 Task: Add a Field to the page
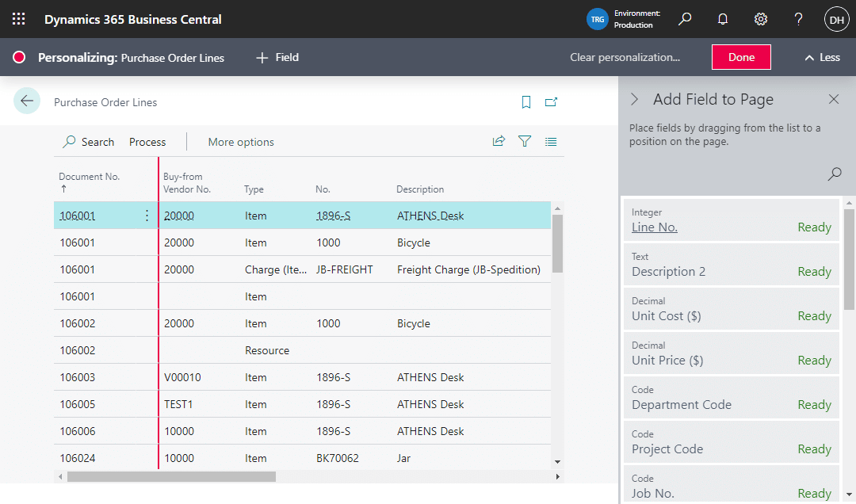277,57
